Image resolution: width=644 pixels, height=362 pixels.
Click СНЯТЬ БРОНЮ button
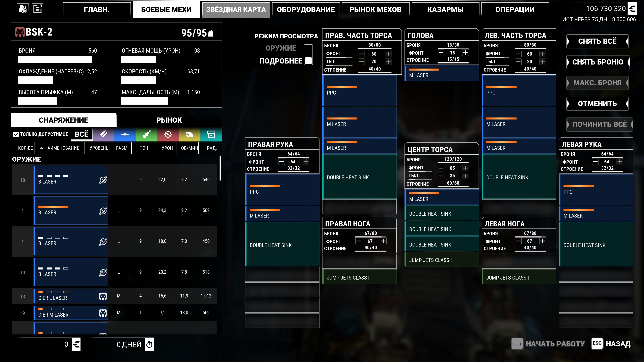click(x=598, y=62)
